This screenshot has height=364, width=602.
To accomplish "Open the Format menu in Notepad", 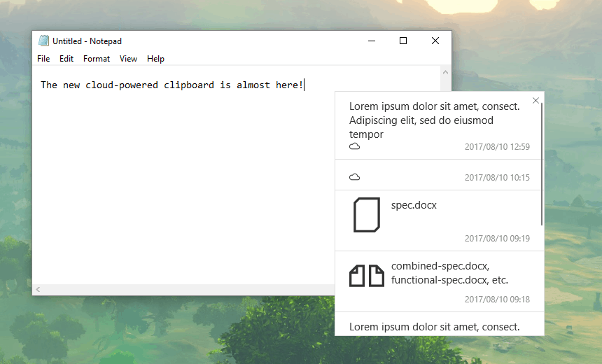I will point(97,59).
